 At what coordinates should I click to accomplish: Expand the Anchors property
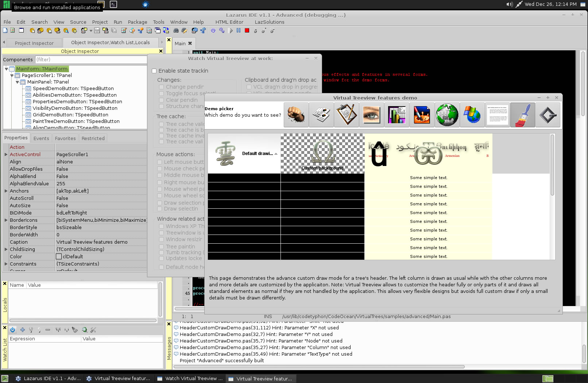click(6, 191)
